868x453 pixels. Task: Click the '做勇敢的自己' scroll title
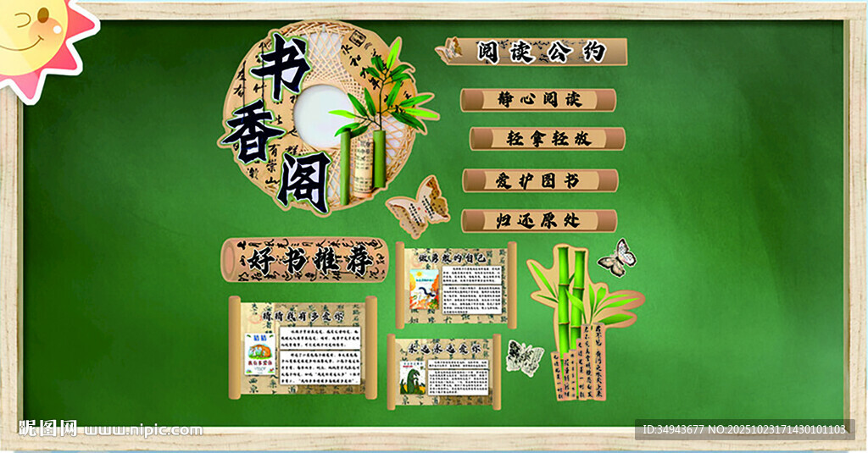(x=452, y=257)
